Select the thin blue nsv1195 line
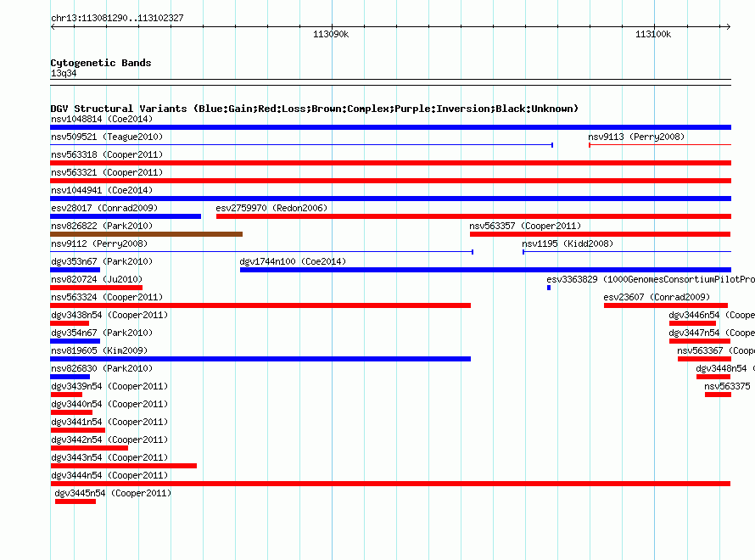This screenshot has width=755, height=560. pyautogui.click(x=627, y=252)
